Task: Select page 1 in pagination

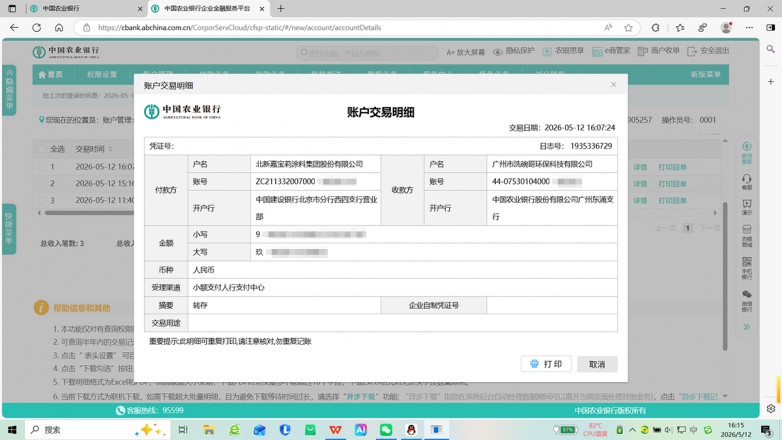Action: 687,228
